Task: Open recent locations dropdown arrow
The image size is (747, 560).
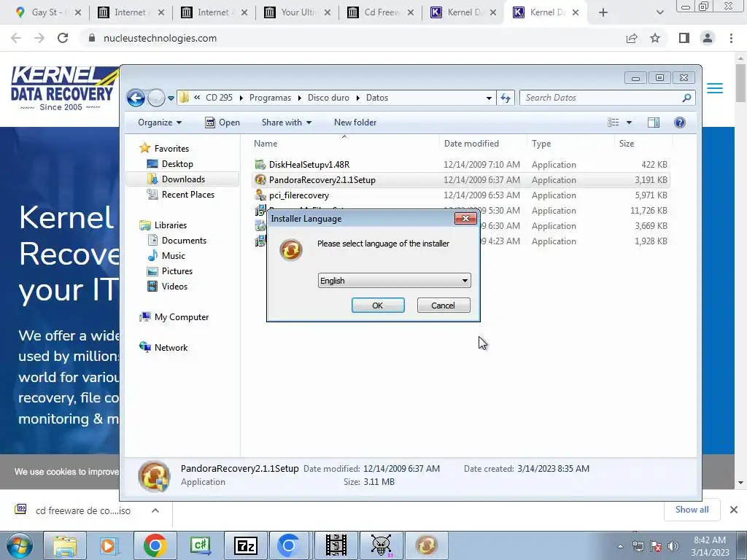Action: pos(171,98)
